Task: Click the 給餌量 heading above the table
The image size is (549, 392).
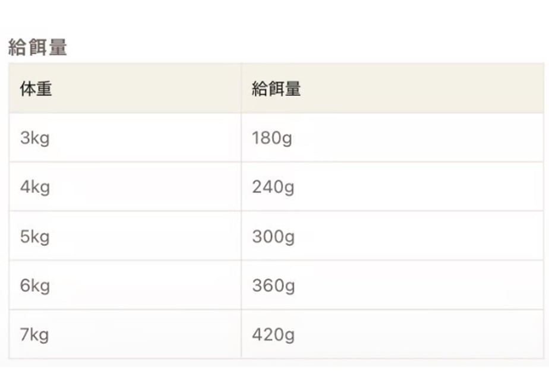Action: 37,48
